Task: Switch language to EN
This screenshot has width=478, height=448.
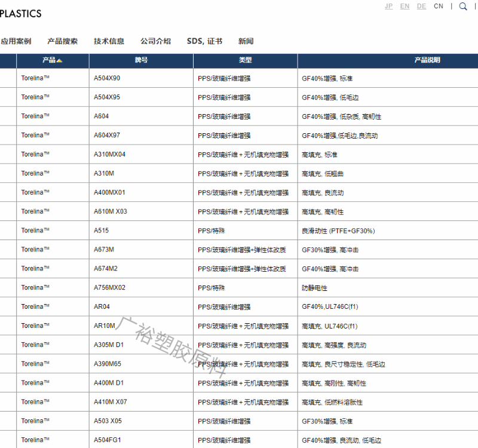Action: pos(405,6)
